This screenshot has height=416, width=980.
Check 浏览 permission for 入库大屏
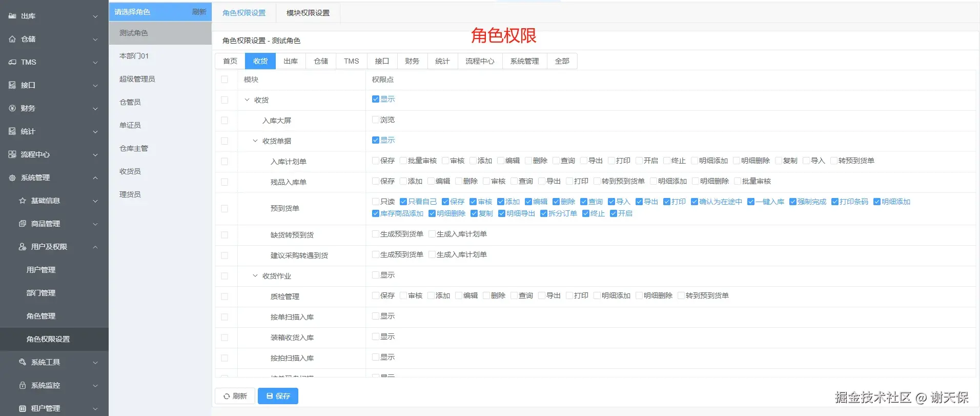[376, 120]
